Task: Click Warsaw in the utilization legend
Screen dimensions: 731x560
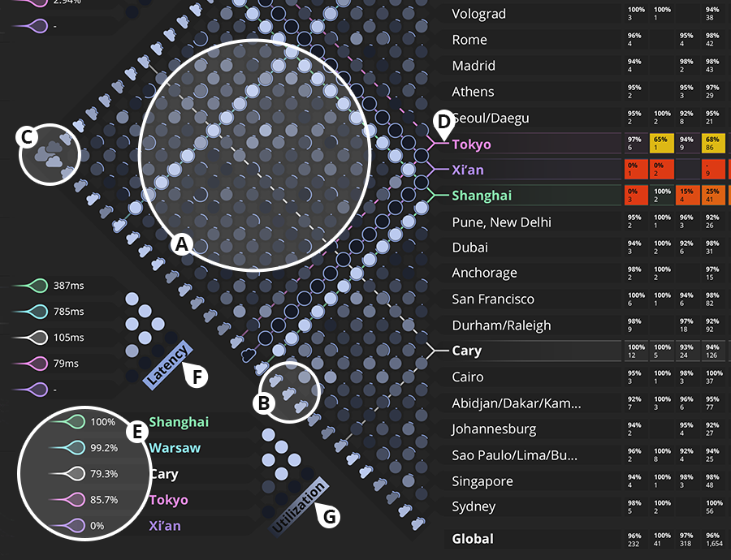Action: click(x=175, y=448)
